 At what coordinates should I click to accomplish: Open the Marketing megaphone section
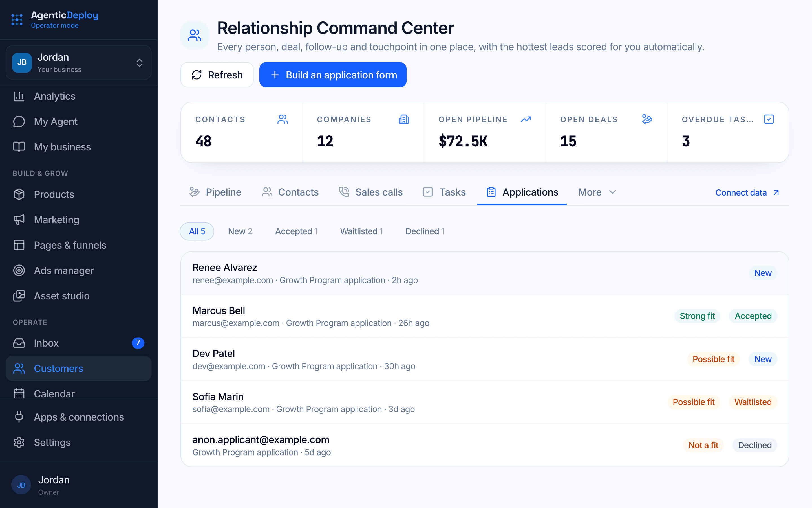coord(78,220)
